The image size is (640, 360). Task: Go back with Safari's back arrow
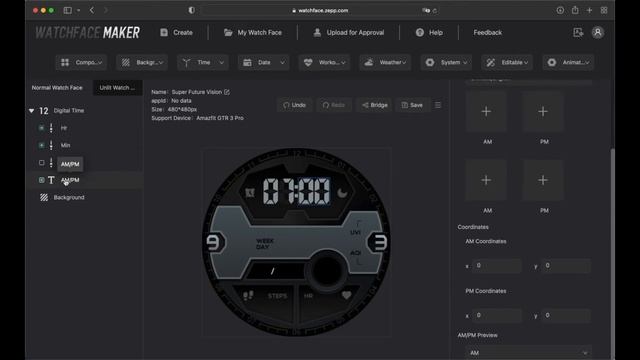[92, 11]
